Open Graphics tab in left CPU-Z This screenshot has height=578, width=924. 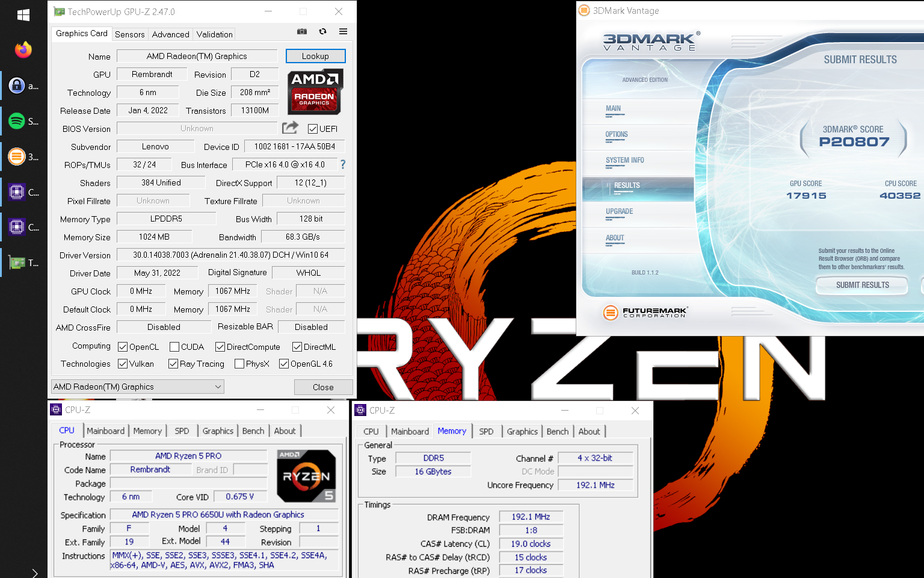click(218, 430)
